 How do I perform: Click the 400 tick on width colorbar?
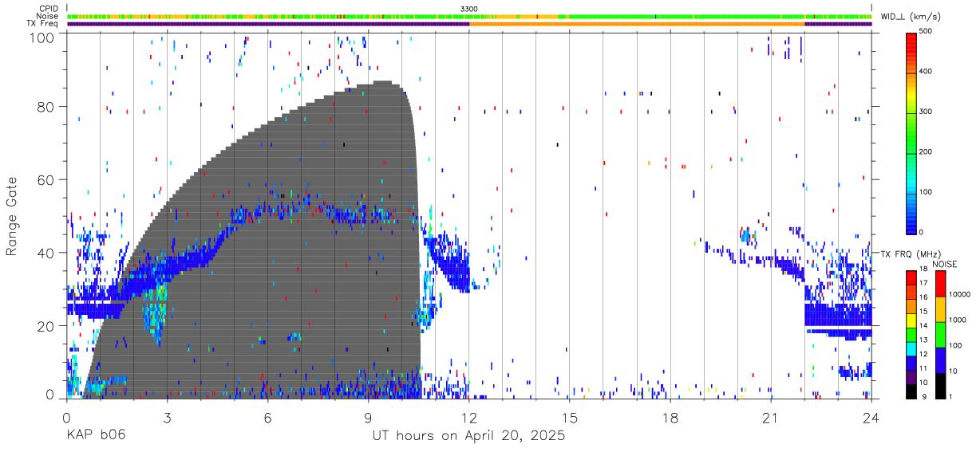927,72
